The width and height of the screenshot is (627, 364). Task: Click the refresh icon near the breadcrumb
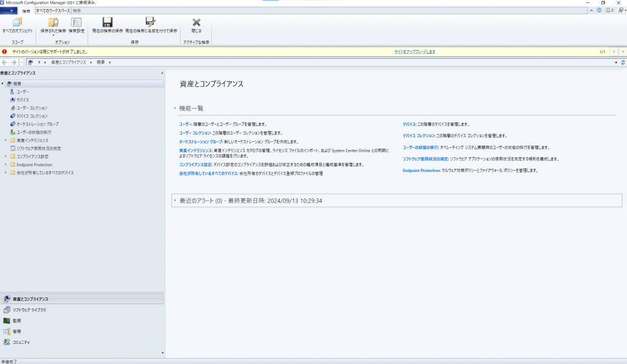tap(623, 61)
